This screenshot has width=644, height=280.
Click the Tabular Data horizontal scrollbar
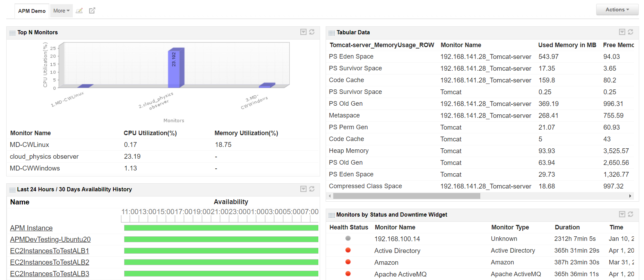point(406,196)
